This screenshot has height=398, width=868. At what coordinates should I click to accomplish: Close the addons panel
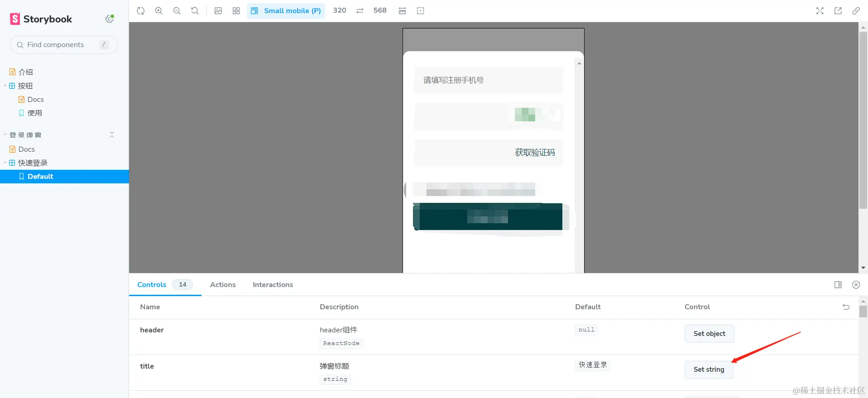pyautogui.click(x=856, y=285)
